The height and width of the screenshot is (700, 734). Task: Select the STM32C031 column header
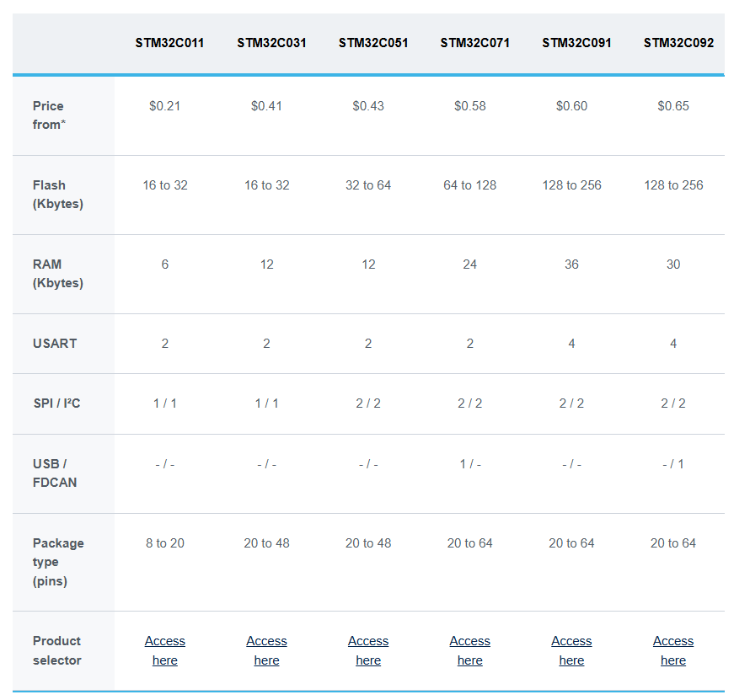[x=271, y=43]
